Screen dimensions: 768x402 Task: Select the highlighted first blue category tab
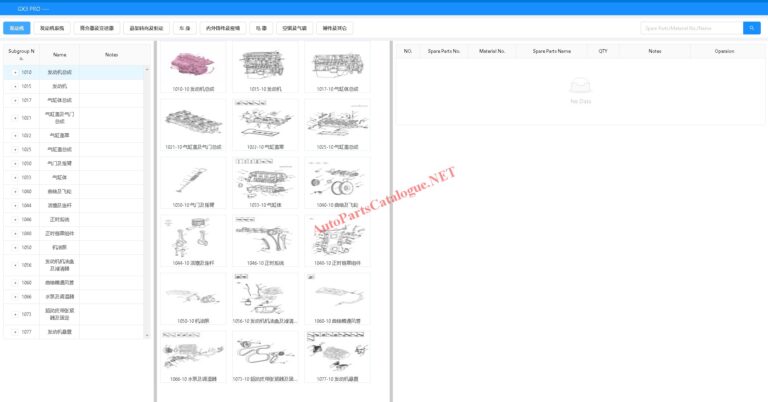(x=17, y=28)
